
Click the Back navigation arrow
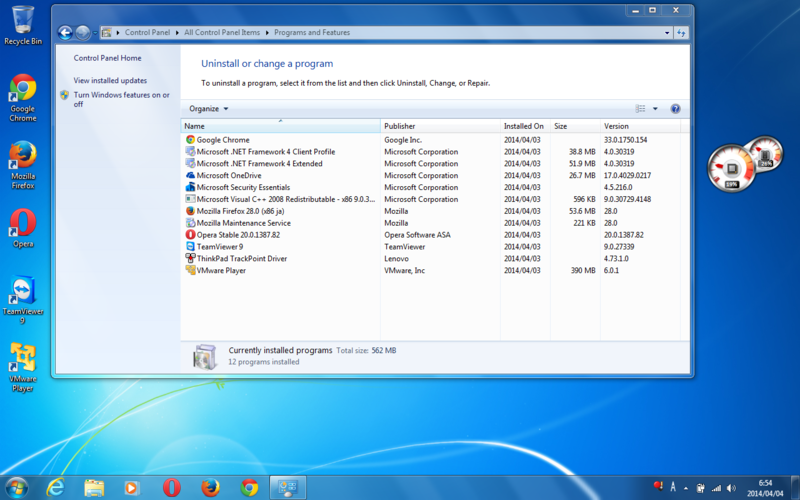coord(65,33)
